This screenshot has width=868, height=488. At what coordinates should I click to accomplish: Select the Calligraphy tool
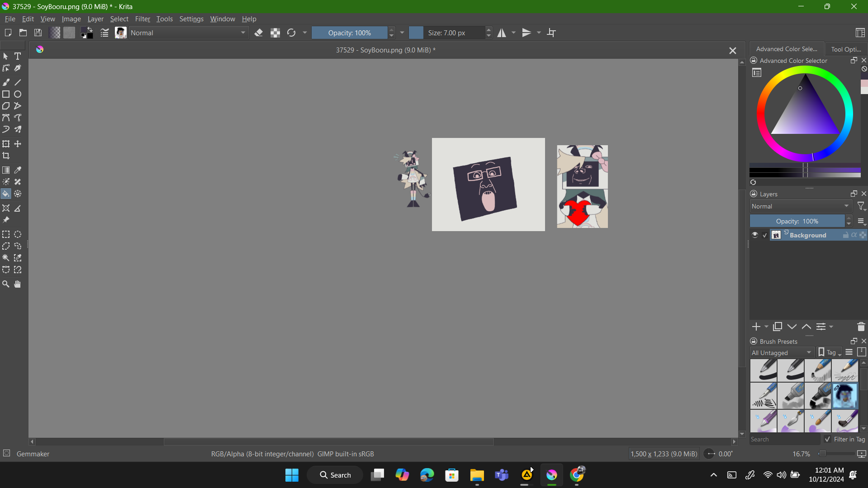pyautogui.click(x=18, y=68)
